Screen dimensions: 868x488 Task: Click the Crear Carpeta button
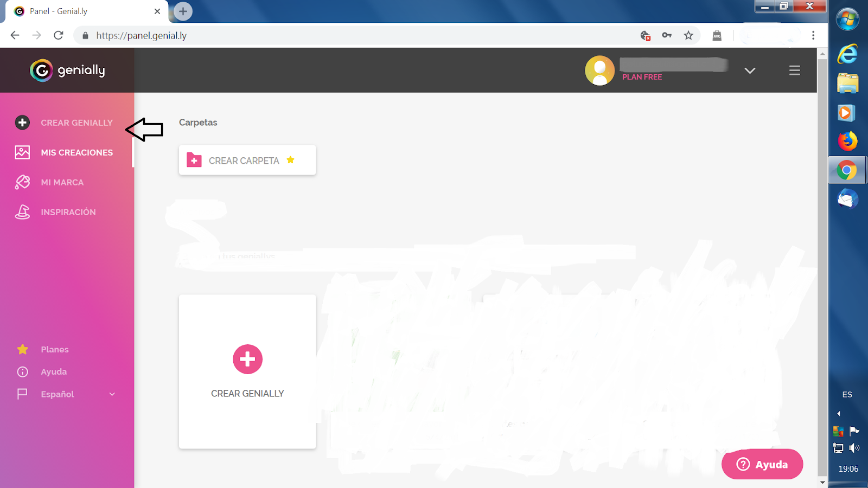point(247,160)
